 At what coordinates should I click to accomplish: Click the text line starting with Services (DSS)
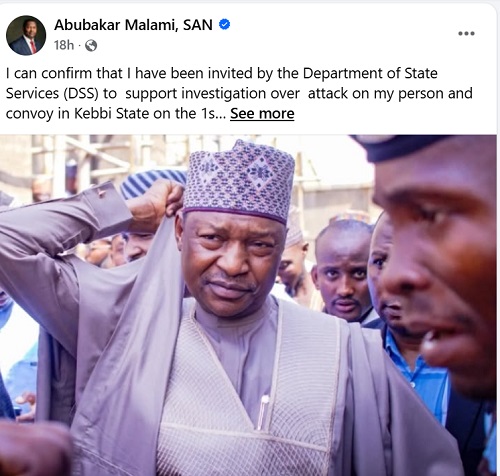pyautogui.click(x=239, y=94)
